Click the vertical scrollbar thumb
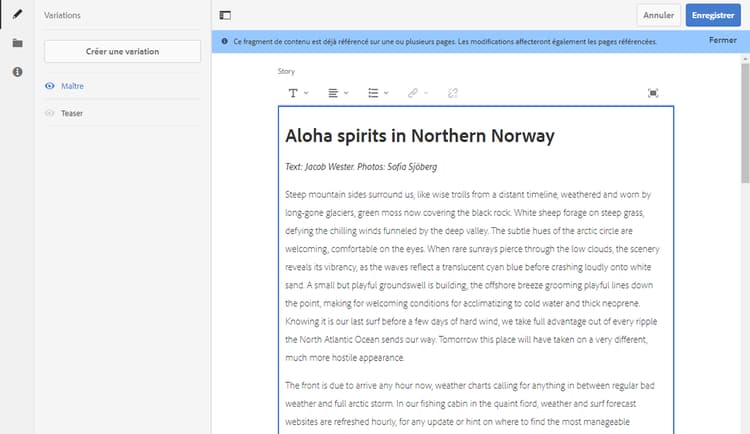The height and width of the screenshot is (434, 750). tap(745, 123)
